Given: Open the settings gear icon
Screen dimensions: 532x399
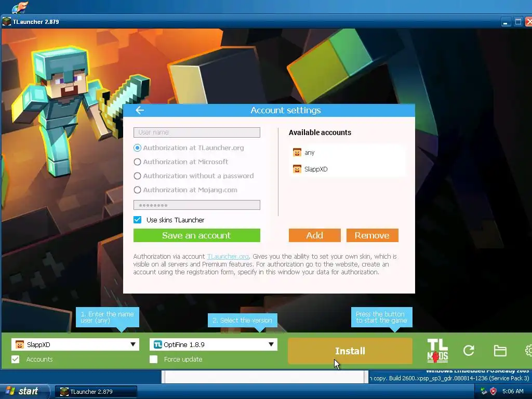Looking at the screenshot, I should (528, 351).
